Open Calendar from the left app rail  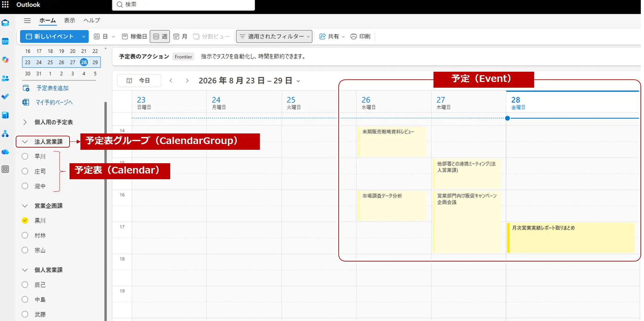point(5,42)
